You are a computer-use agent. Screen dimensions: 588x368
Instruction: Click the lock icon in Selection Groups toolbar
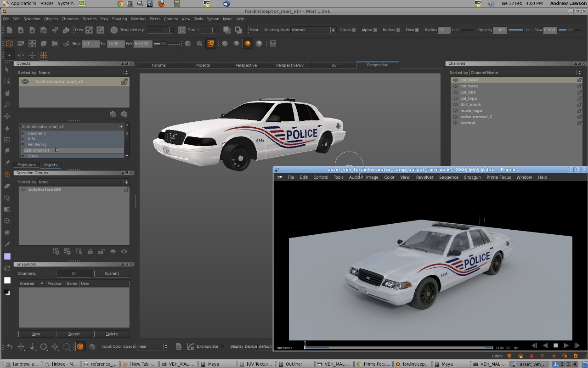90,251
